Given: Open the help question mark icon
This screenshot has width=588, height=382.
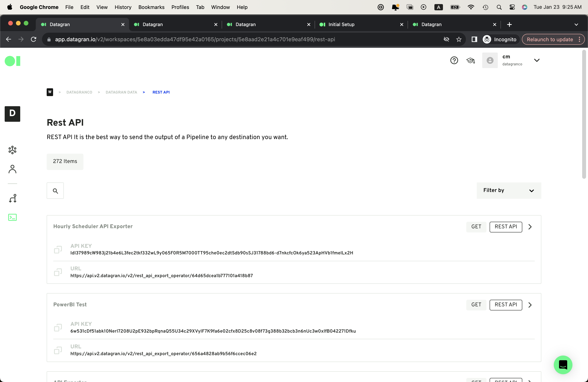Looking at the screenshot, I should (454, 60).
